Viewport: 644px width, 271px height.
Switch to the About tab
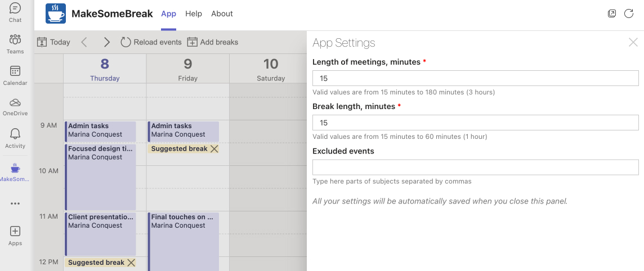[x=222, y=13]
